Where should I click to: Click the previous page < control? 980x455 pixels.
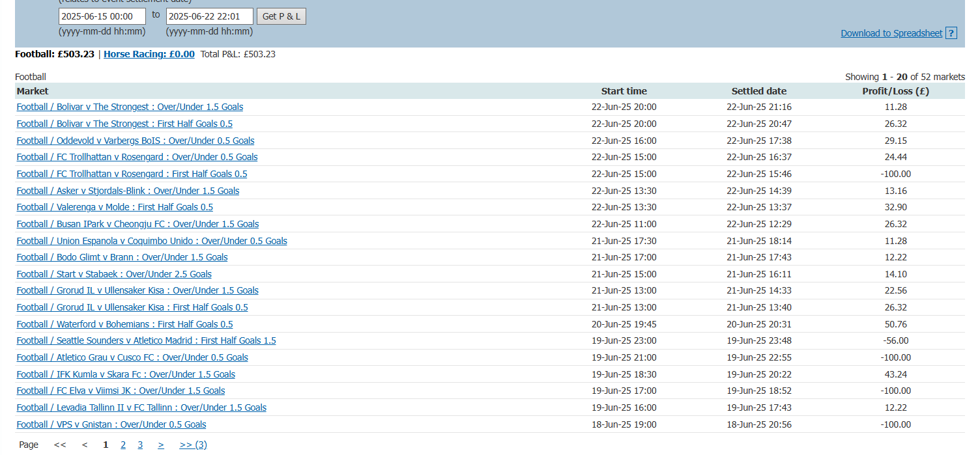85,445
